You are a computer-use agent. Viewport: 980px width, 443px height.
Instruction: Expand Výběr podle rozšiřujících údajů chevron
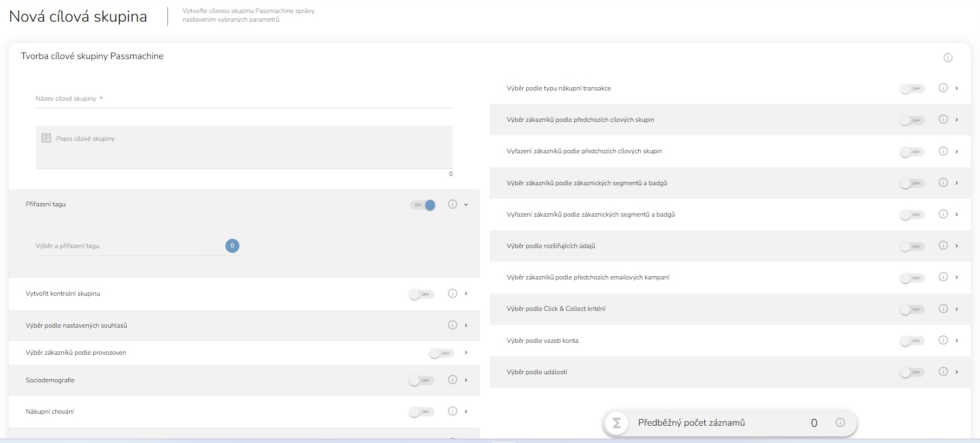(x=957, y=246)
